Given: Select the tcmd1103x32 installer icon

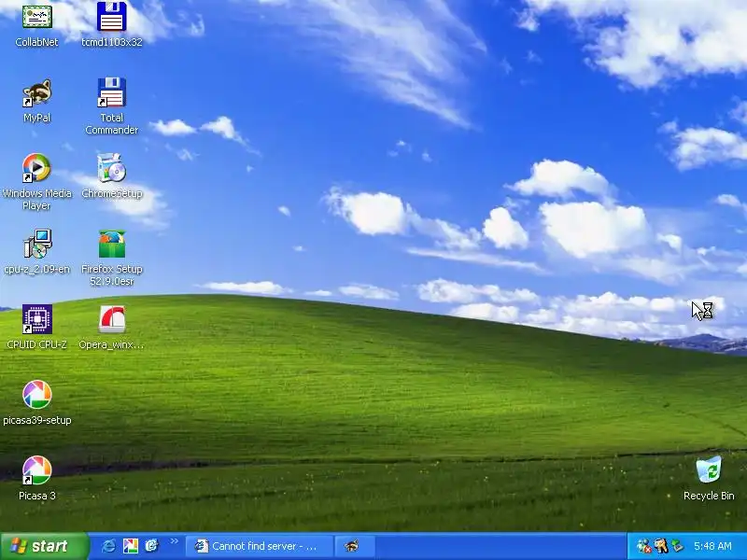Looking at the screenshot, I should (111, 24).
